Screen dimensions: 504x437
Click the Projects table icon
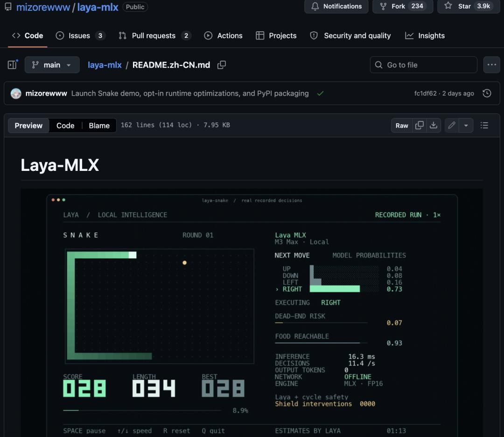260,35
